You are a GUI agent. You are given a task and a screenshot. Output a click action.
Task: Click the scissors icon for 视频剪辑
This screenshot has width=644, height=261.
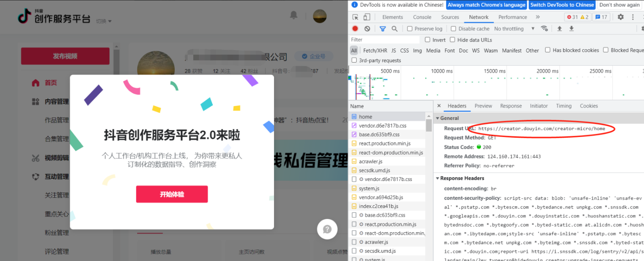point(36,158)
